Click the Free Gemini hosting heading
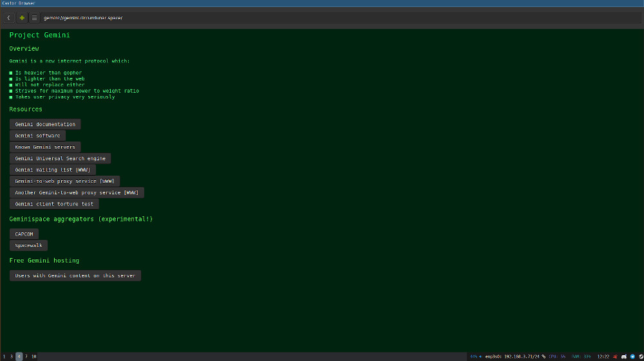This screenshot has width=644, height=361. (x=44, y=261)
